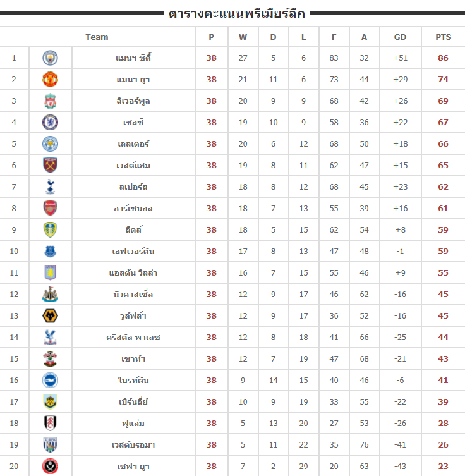Select the Team column header

[97, 37]
